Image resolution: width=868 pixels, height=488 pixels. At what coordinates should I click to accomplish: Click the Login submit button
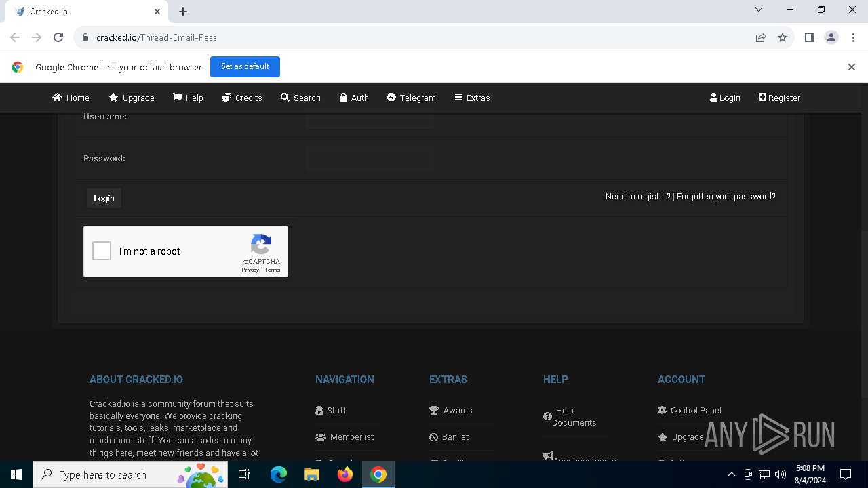[x=104, y=198]
